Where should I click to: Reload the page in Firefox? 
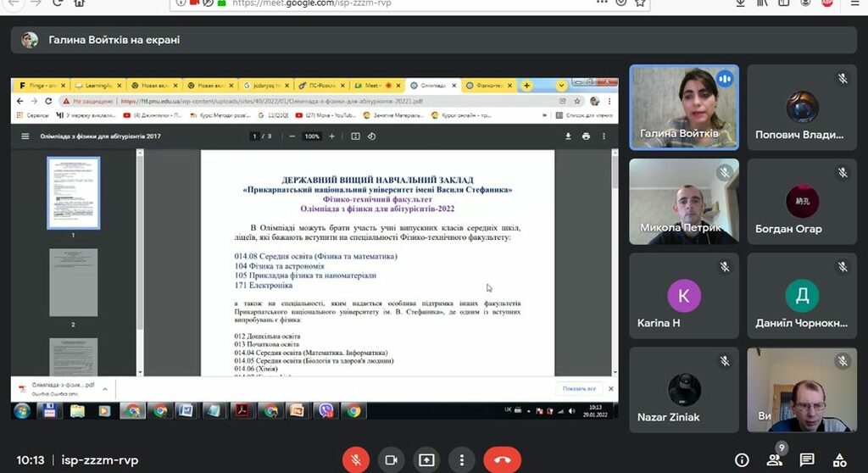58,3
